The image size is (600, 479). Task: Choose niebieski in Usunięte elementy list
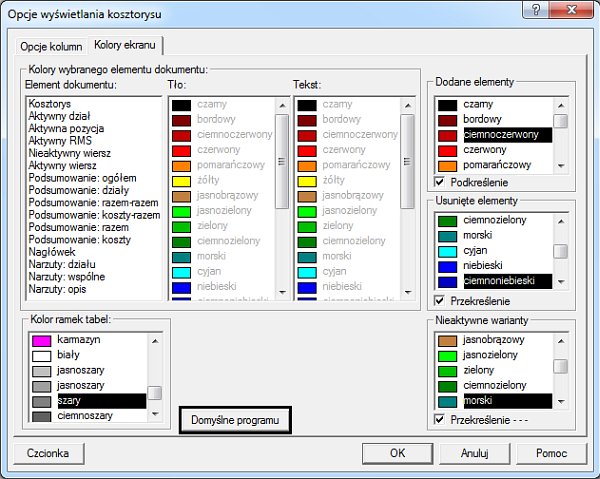487,266
